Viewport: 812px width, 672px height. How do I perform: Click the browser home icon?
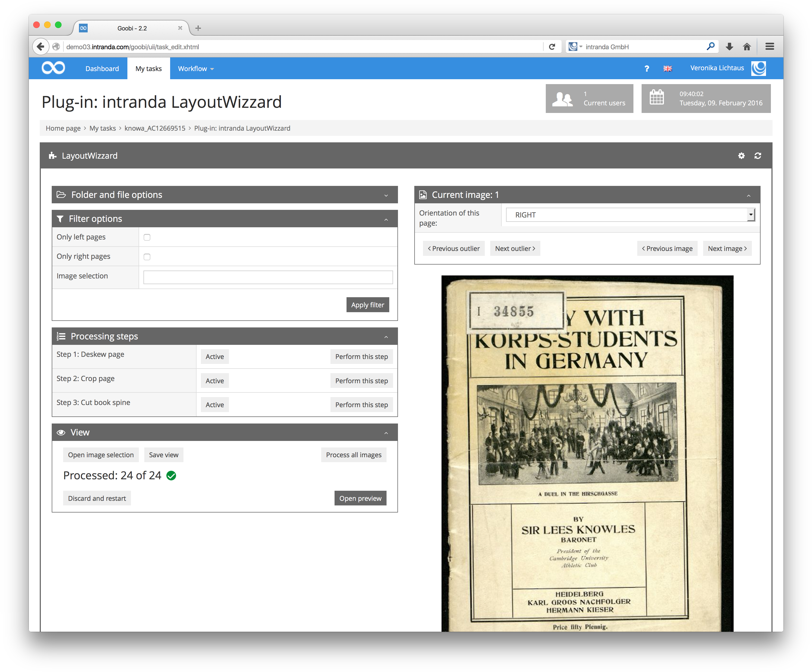(x=747, y=47)
